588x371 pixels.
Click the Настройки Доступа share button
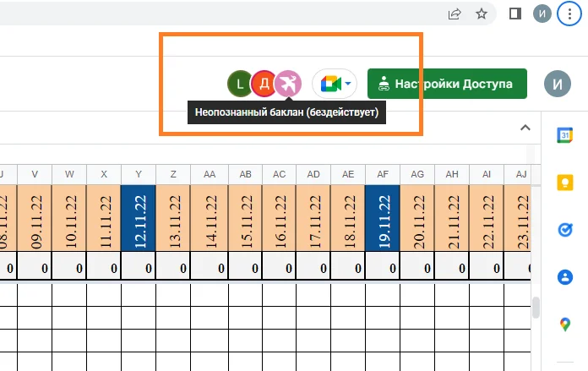coord(447,84)
